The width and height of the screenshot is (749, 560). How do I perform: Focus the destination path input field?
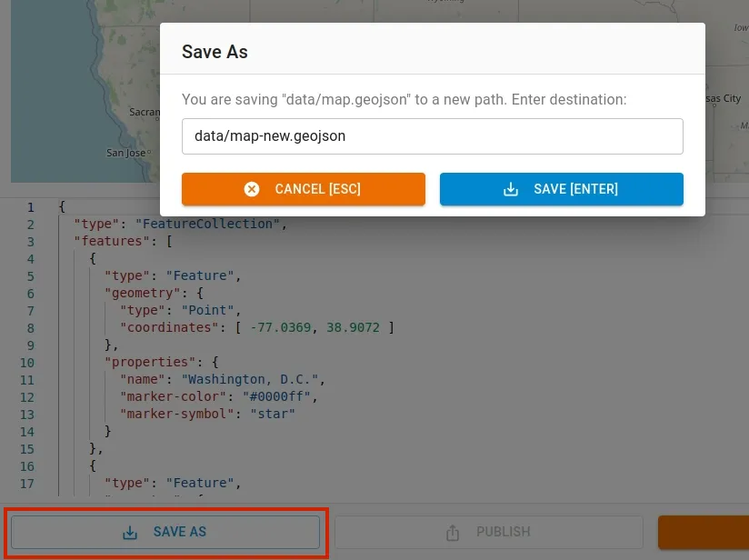(432, 136)
